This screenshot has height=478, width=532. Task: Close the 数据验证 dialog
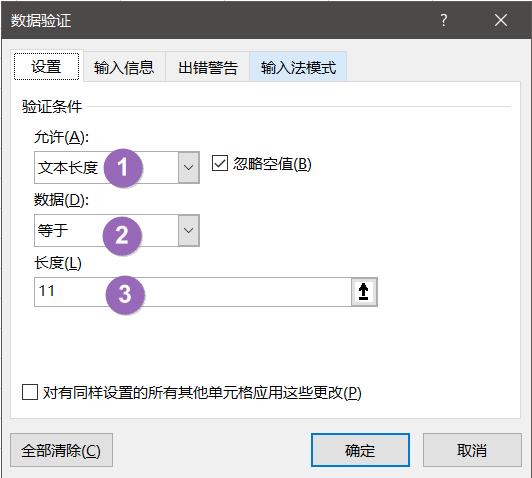(x=501, y=20)
